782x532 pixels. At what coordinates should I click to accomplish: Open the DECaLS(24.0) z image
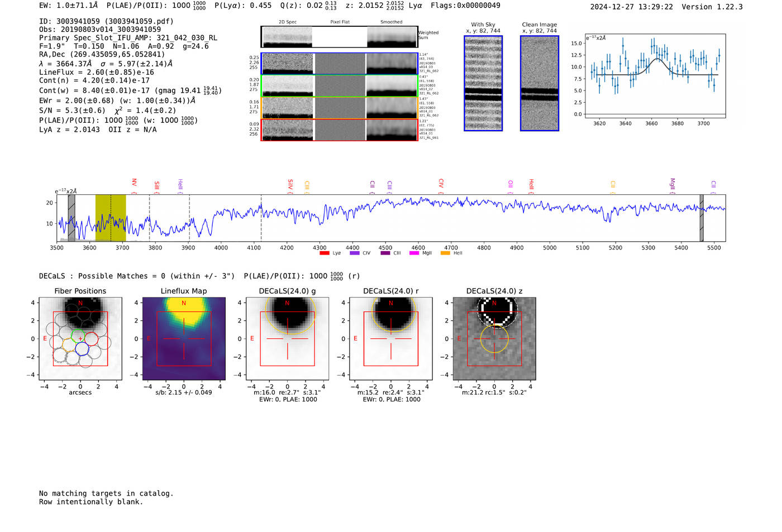tap(494, 339)
